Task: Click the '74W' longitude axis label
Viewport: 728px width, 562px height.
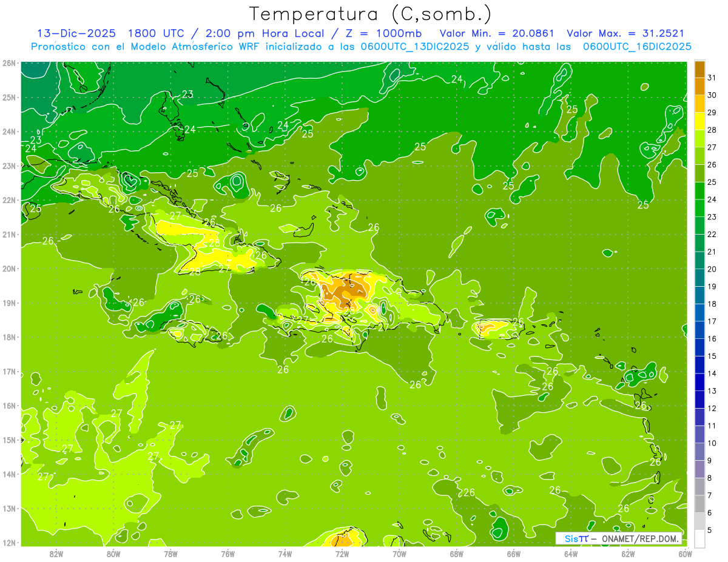Action: (x=285, y=554)
